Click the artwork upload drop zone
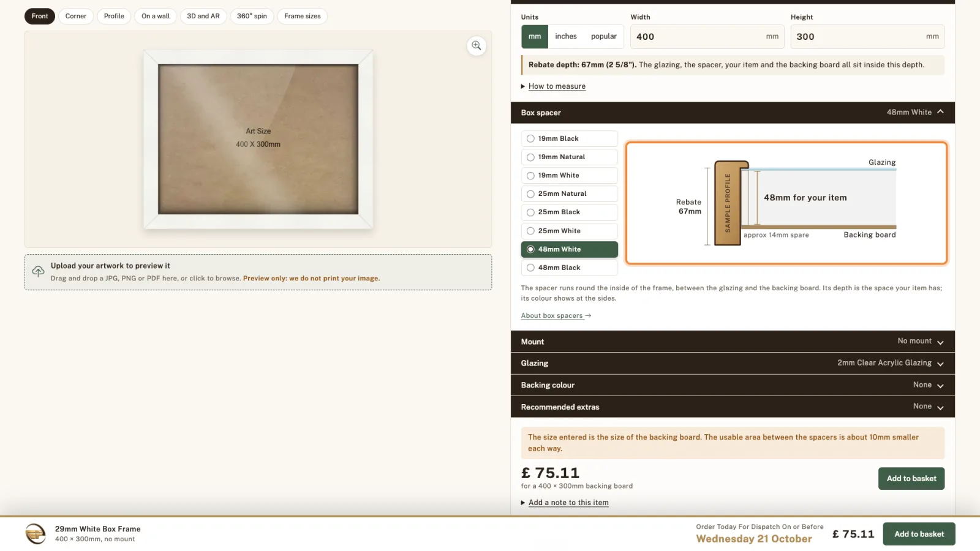Viewport: 980px width, 551px height. [258, 272]
